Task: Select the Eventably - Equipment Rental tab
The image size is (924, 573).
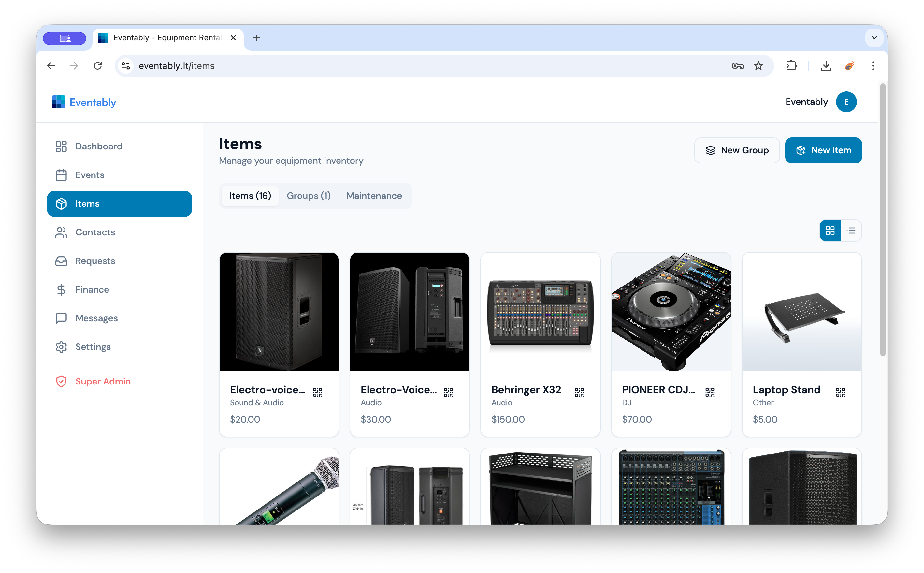Action: click(x=168, y=38)
